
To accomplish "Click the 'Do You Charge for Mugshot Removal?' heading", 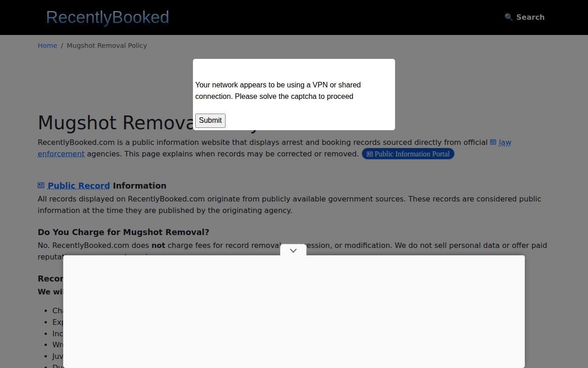I will point(124,232).
